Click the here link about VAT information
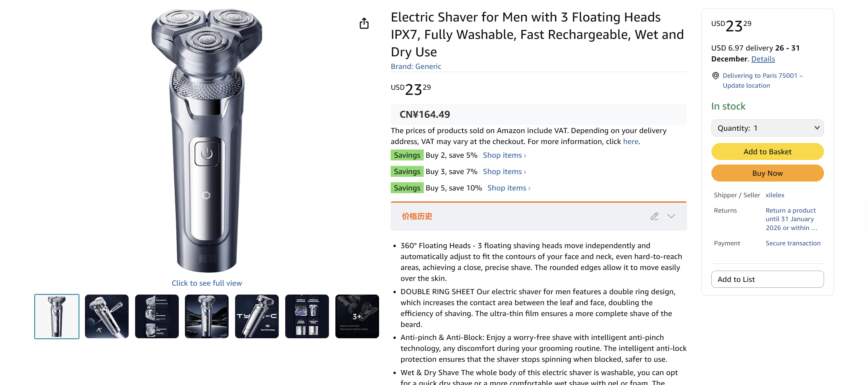This screenshot has width=868, height=385. 630,141
